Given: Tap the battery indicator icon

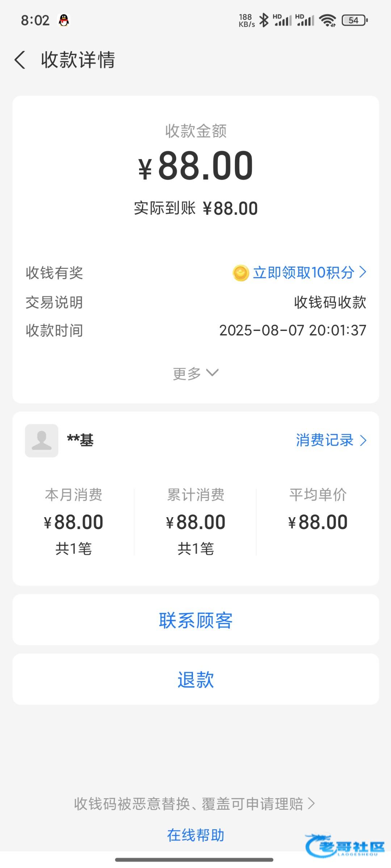Looking at the screenshot, I should click(354, 20).
